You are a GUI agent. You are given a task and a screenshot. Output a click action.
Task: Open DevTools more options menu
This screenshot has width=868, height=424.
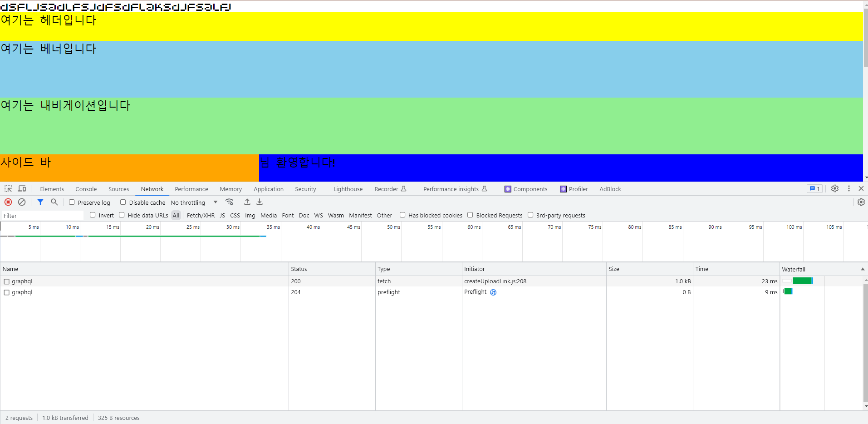coord(849,188)
